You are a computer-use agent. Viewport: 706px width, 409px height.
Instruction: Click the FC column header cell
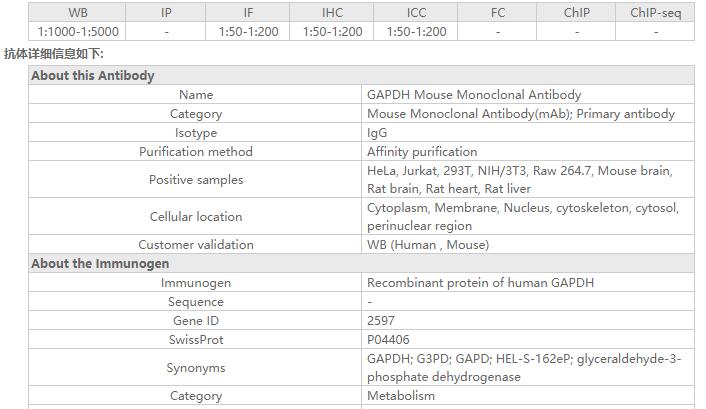pos(498,13)
